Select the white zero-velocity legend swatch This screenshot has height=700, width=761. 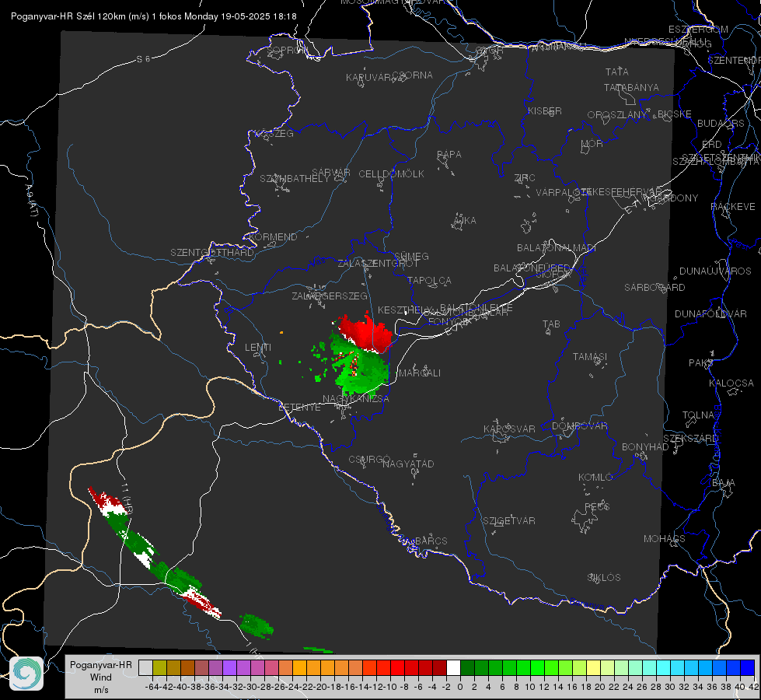click(453, 667)
